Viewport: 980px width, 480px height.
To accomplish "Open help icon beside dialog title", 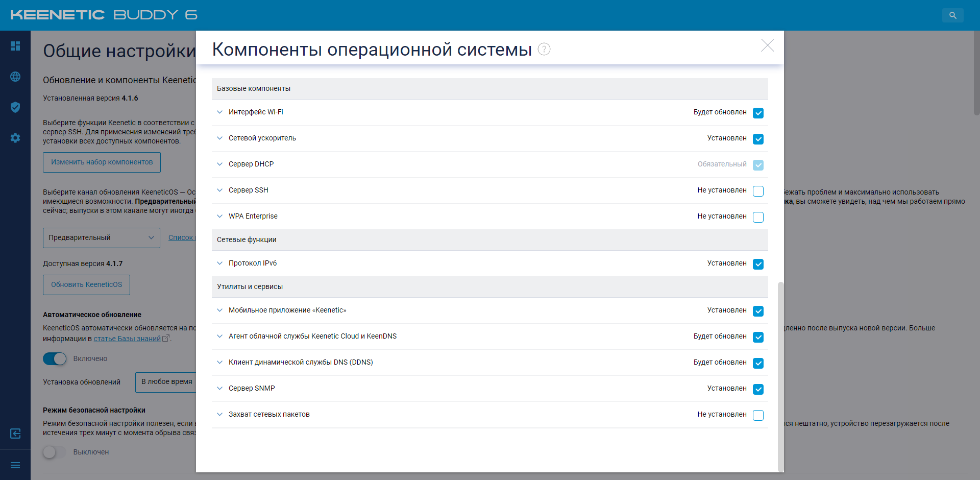I will click(x=544, y=49).
